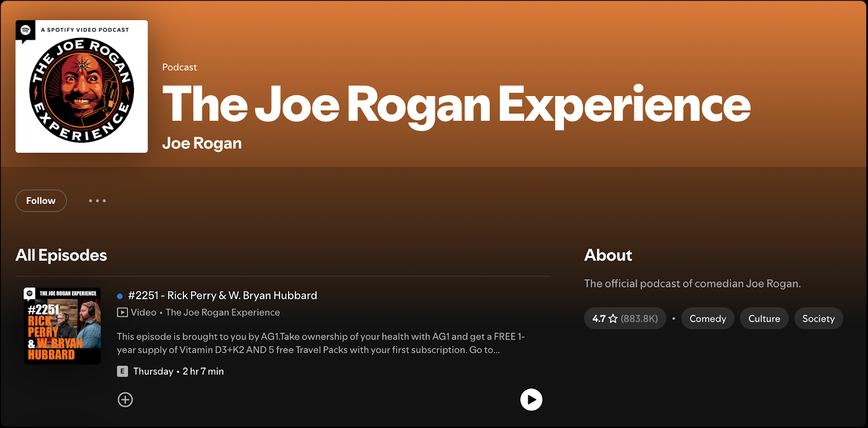This screenshot has height=428, width=868.
Task: Click the explicit E badge
Action: pos(123,371)
